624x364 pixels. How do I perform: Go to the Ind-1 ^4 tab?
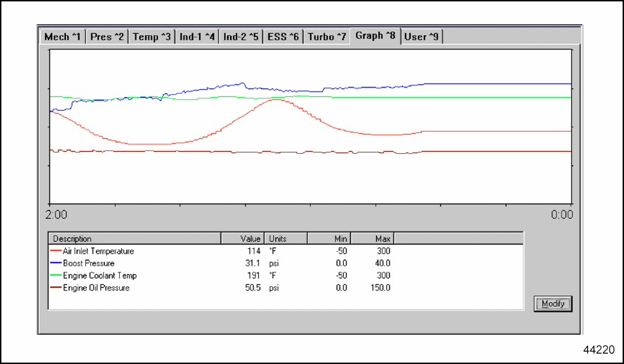197,37
